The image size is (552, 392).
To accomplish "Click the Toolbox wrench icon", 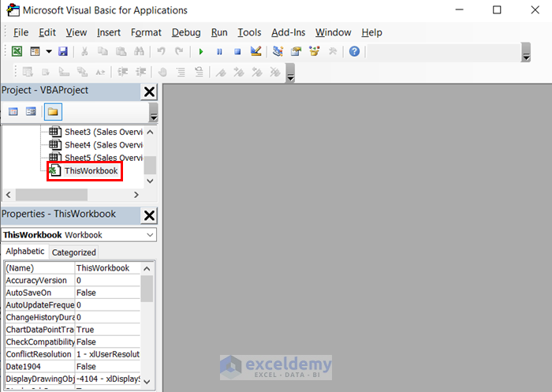I will (x=333, y=51).
